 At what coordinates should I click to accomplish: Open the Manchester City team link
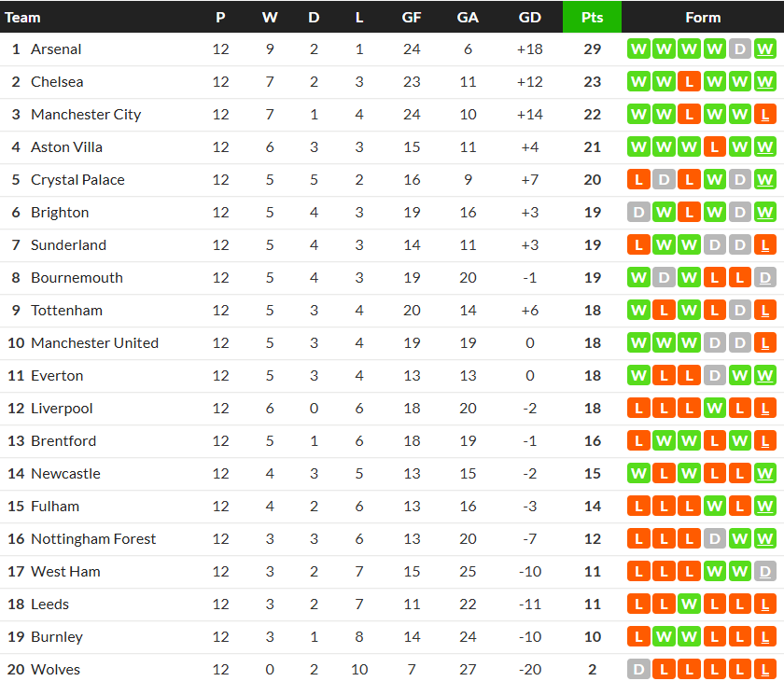[86, 115]
